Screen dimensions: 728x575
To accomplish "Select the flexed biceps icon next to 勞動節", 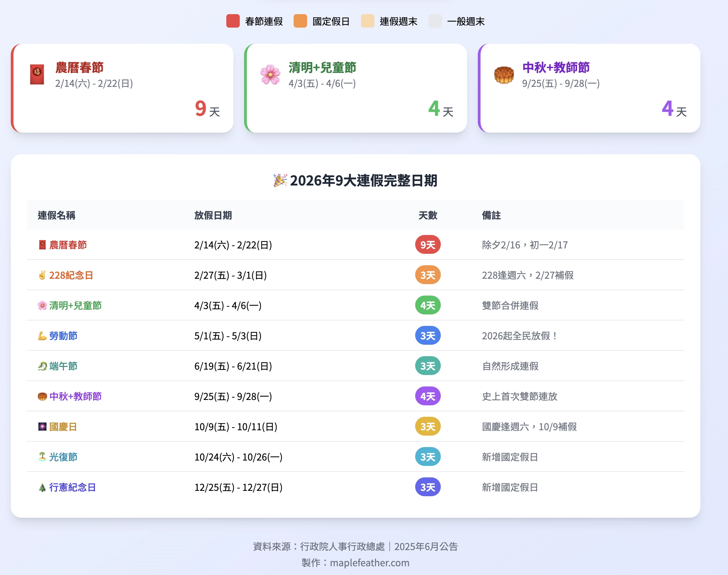I will coord(42,336).
